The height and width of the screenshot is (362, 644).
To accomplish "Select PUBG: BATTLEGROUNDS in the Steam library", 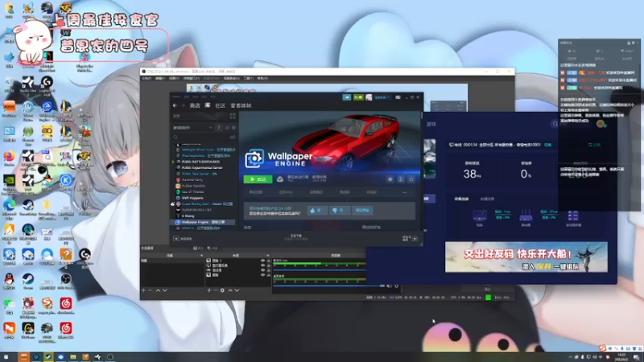I will [200, 162].
